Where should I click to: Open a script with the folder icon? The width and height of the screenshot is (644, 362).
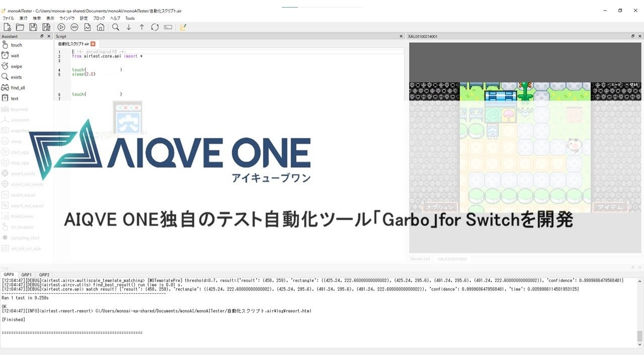(20, 27)
